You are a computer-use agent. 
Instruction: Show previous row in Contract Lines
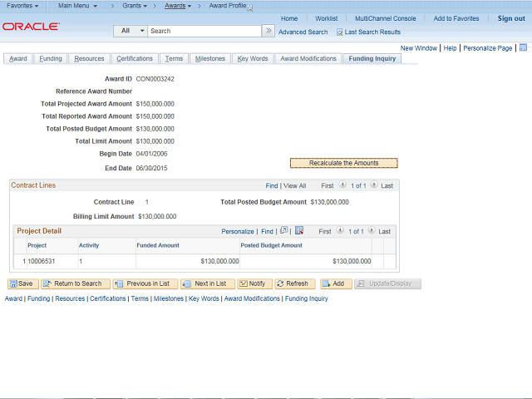(x=342, y=185)
